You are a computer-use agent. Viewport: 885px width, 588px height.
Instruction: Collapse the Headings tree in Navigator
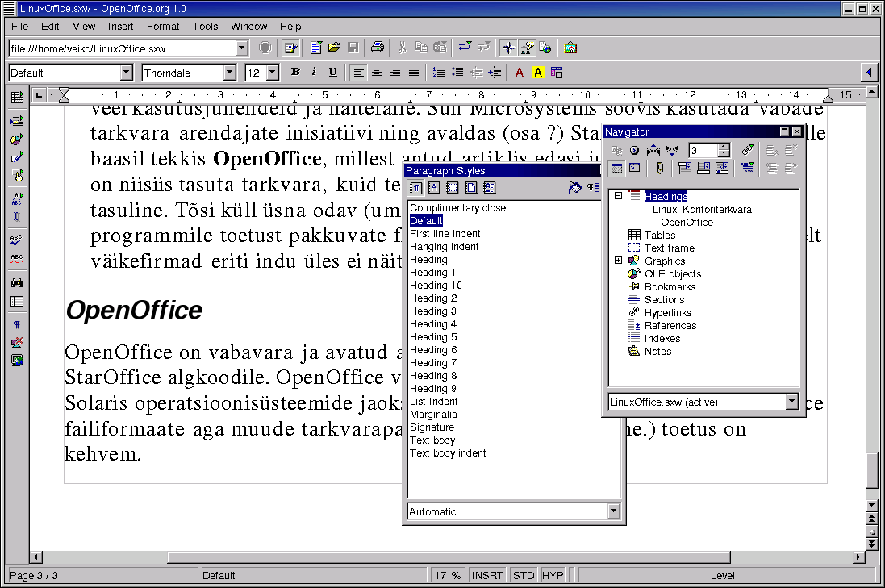(x=619, y=196)
